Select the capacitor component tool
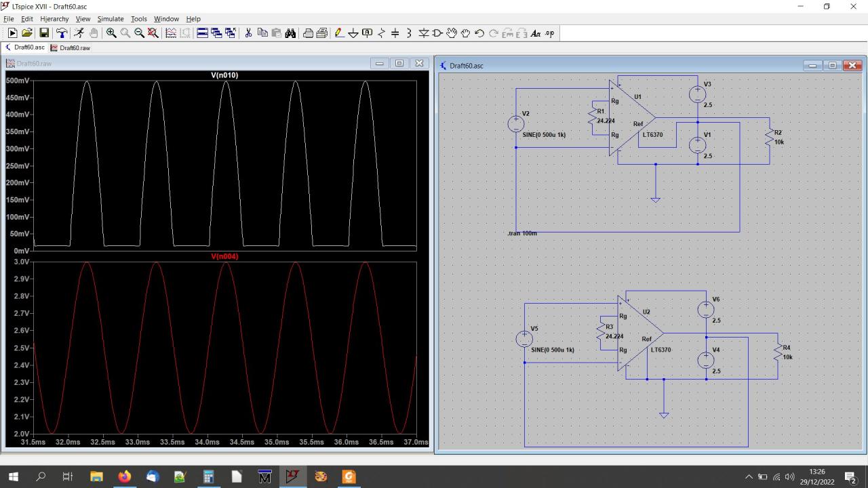This screenshot has width=868, height=488. click(x=395, y=33)
